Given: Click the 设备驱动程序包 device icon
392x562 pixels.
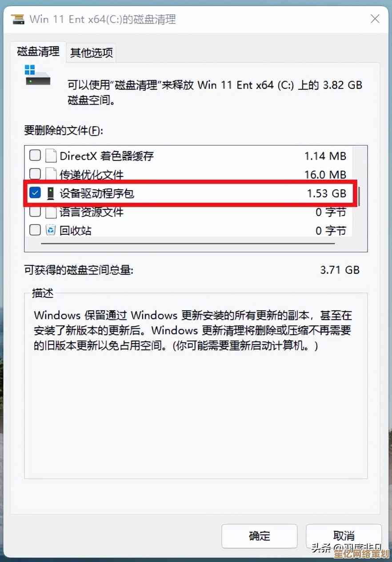Looking at the screenshot, I should point(51,193).
